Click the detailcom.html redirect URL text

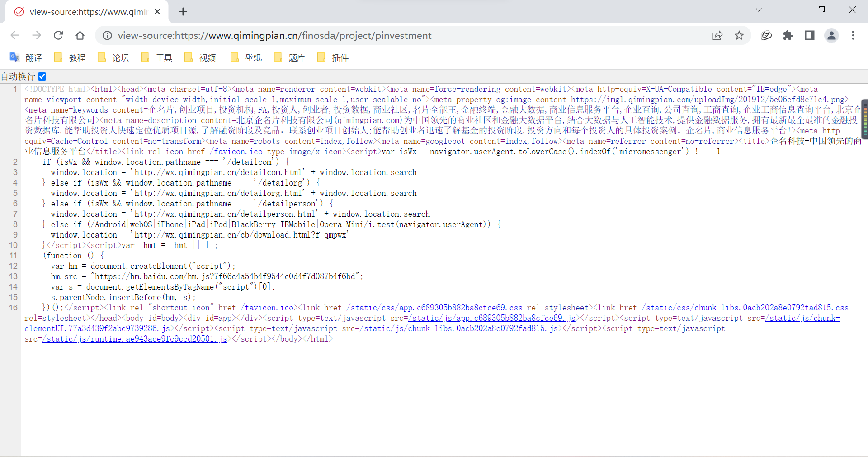coord(217,172)
